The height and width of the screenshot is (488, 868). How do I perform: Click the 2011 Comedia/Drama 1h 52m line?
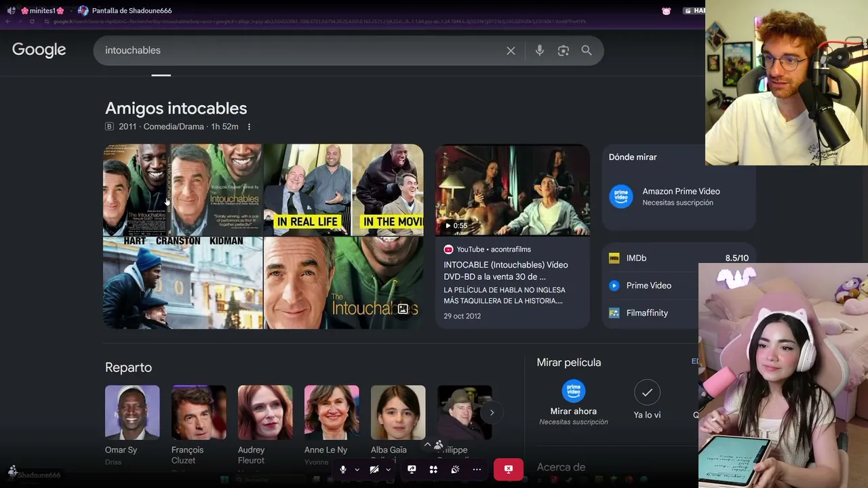pyautogui.click(x=178, y=127)
